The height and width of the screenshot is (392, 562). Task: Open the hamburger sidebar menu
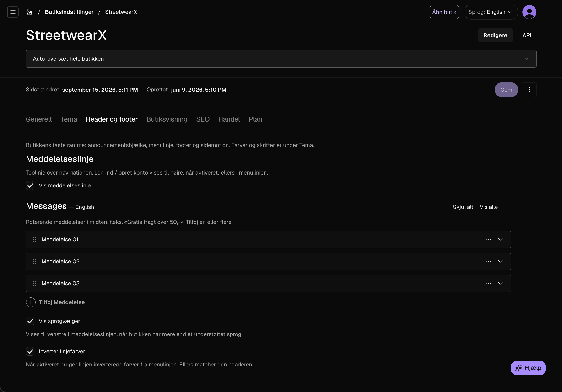pyautogui.click(x=13, y=12)
